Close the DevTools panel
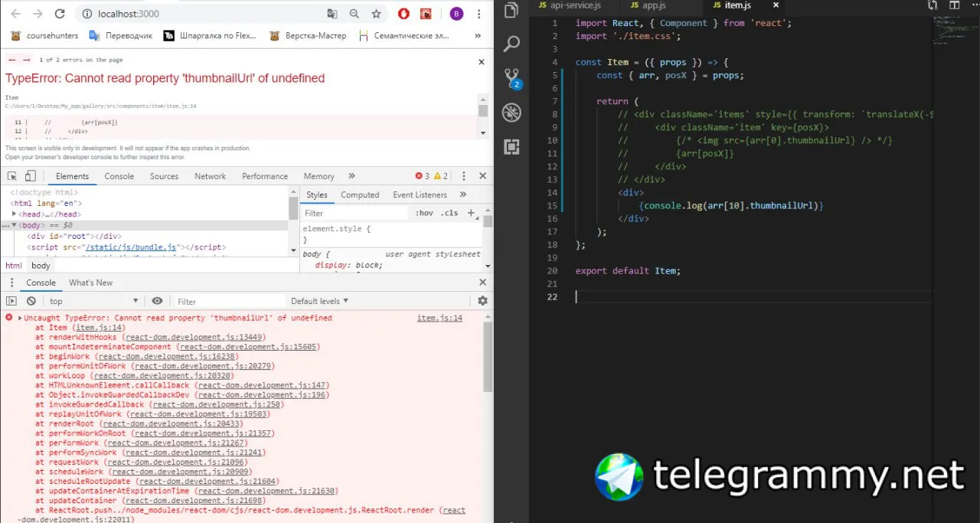Viewport: 980px width, 523px height. 482,176
